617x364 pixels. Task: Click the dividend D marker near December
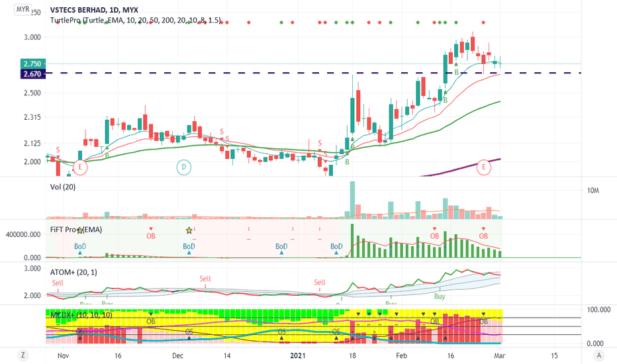(x=184, y=167)
